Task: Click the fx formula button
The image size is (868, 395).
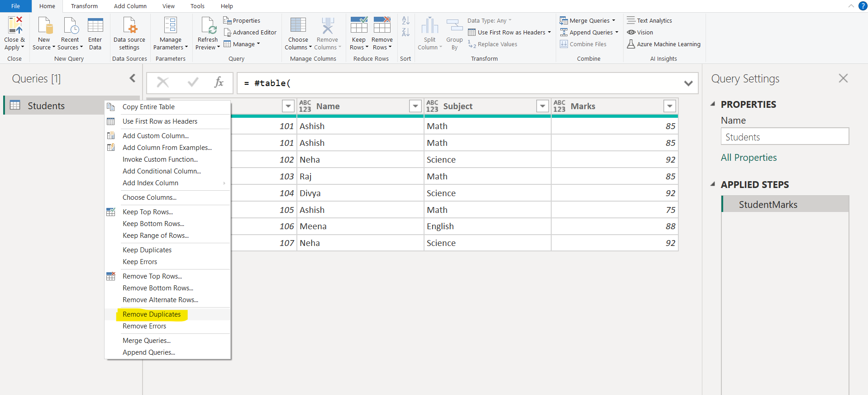Action: [x=219, y=82]
